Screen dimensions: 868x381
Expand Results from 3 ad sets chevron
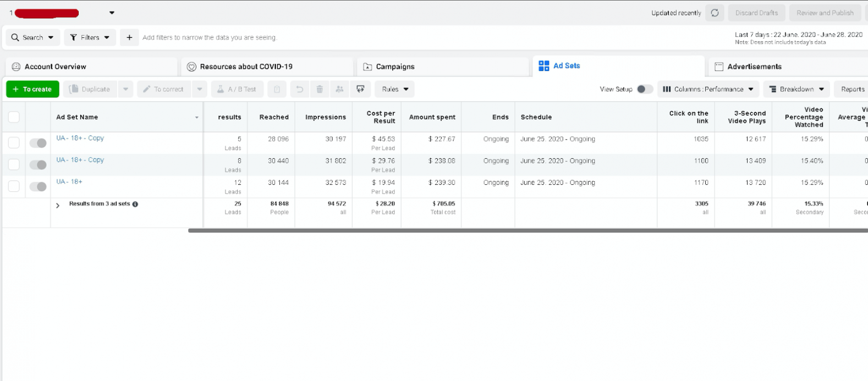pos(58,205)
